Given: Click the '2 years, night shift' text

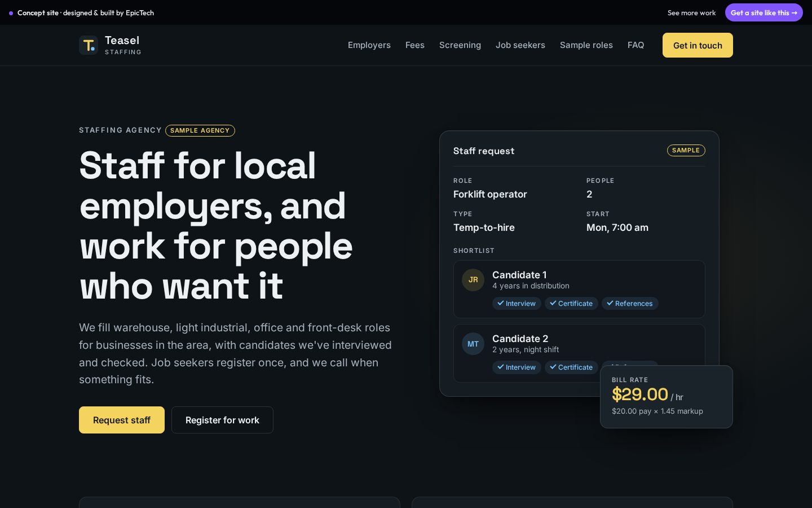Looking at the screenshot, I should coord(526,350).
